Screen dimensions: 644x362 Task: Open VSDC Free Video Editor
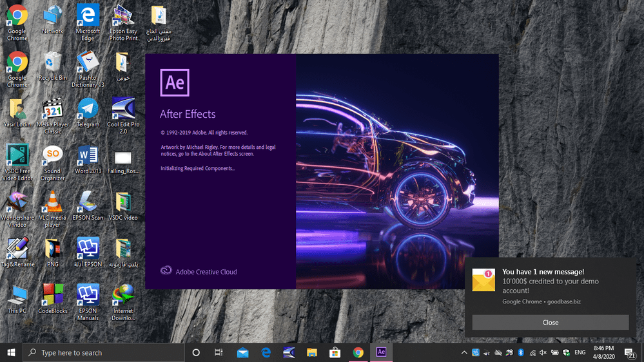click(17, 163)
